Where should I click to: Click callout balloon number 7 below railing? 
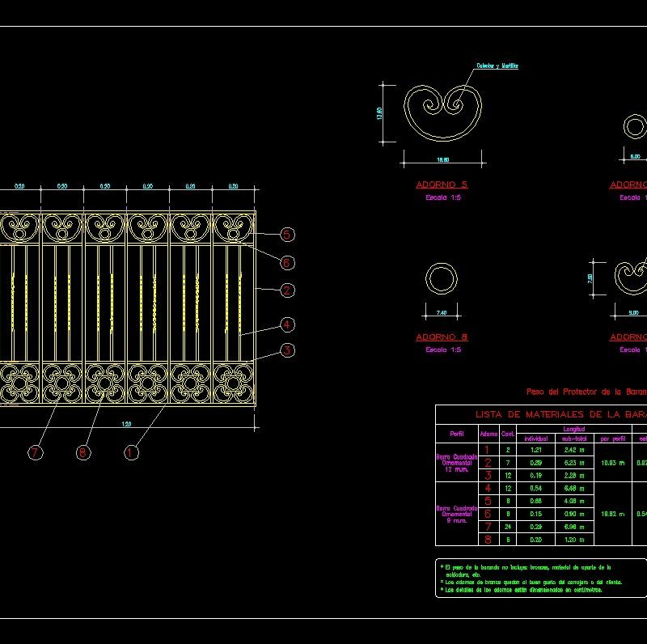pos(34,452)
